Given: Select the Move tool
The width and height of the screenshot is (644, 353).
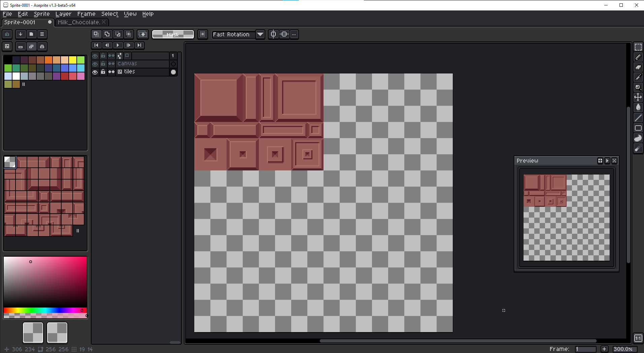Looking at the screenshot, I should tap(638, 97).
